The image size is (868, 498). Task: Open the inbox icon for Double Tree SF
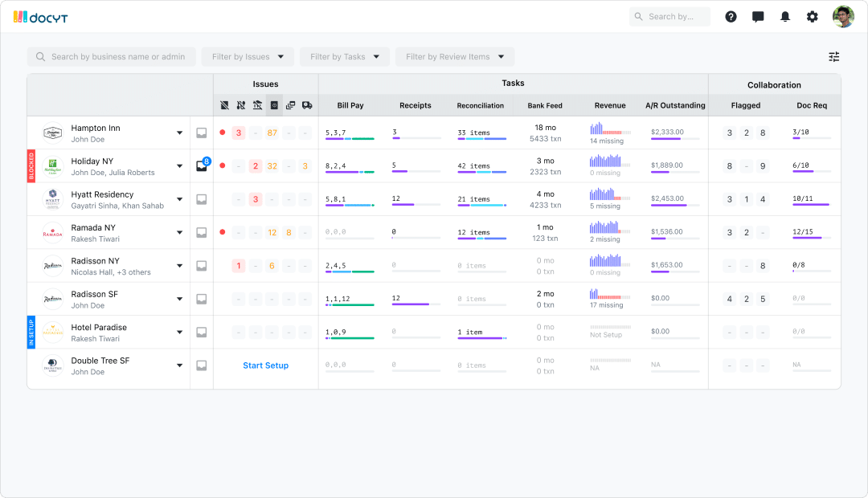(202, 365)
